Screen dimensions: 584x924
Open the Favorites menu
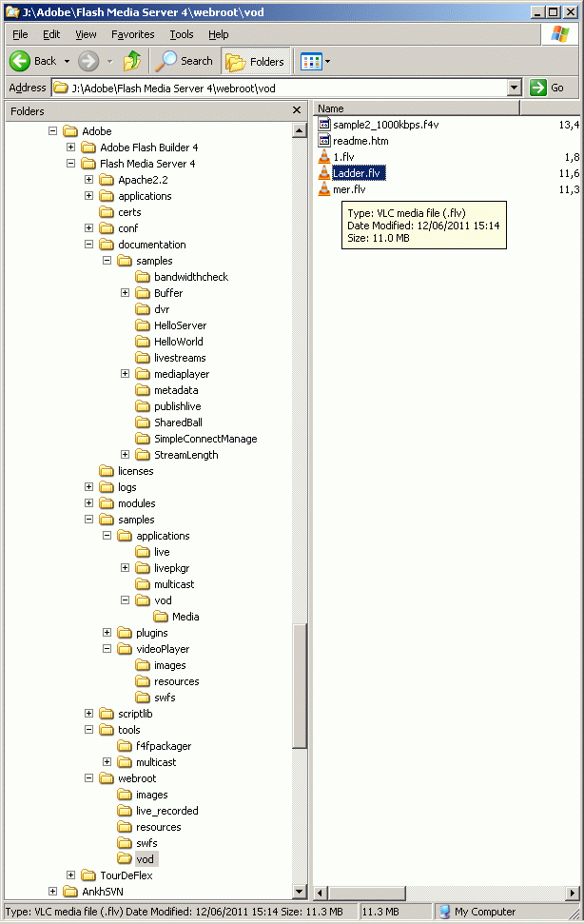tap(132, 34)
